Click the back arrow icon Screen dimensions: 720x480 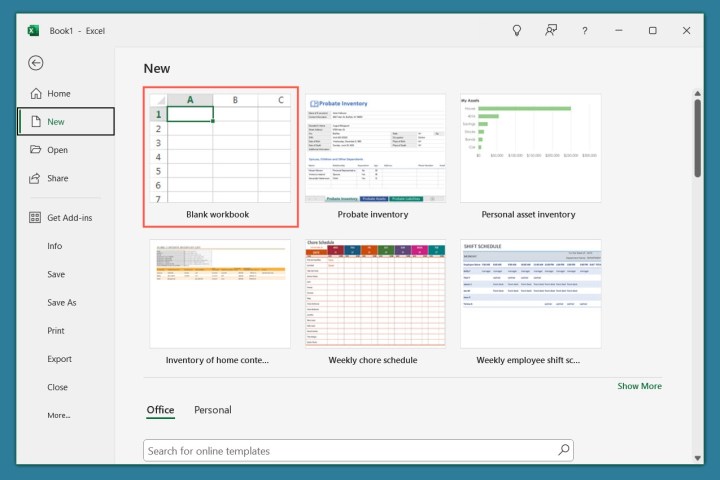pyautogui.click(x=36, y=63)
